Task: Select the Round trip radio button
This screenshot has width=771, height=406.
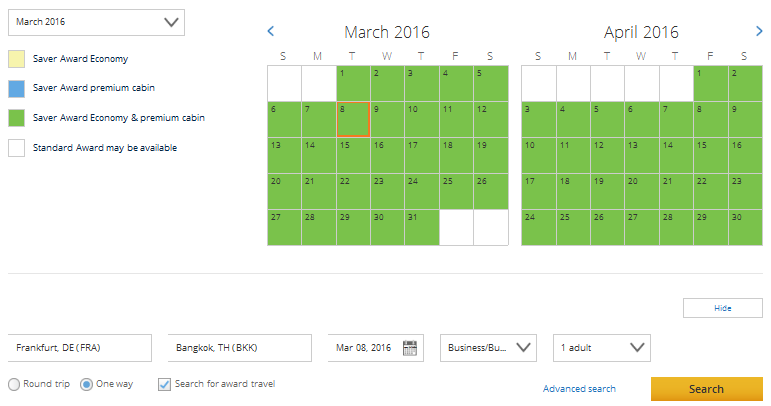Action: point(14,384)
